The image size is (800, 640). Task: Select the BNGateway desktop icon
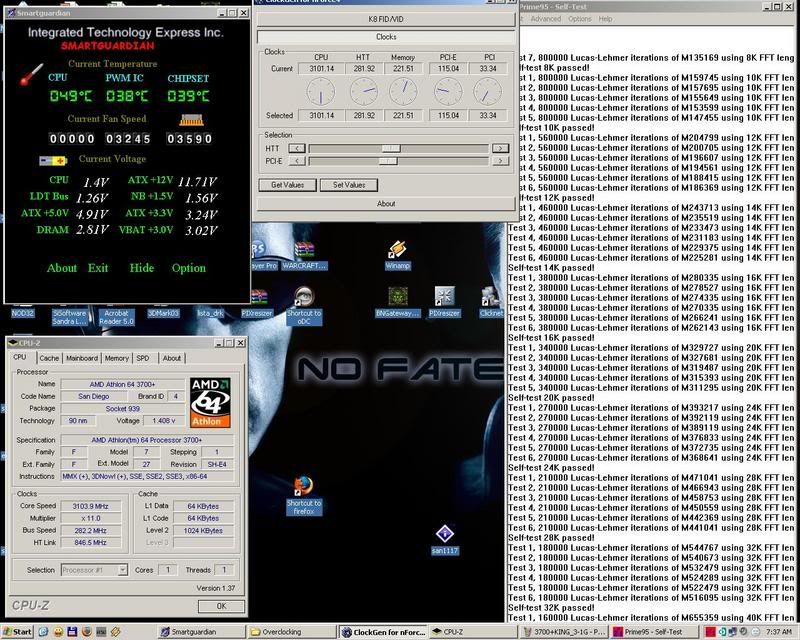(398, 302)
